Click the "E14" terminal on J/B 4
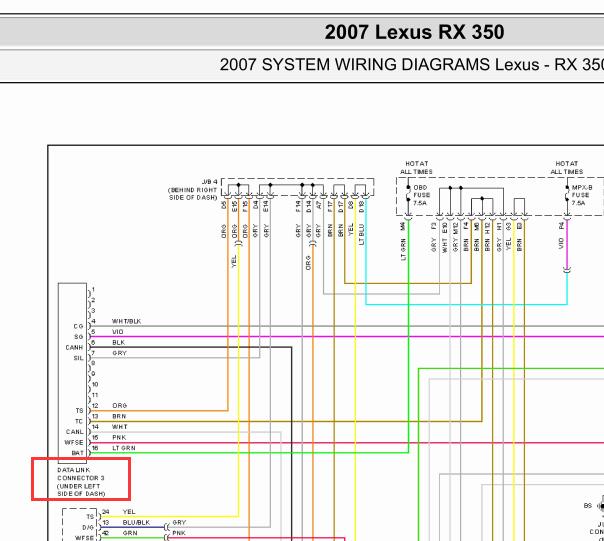 tap(266, 207)
